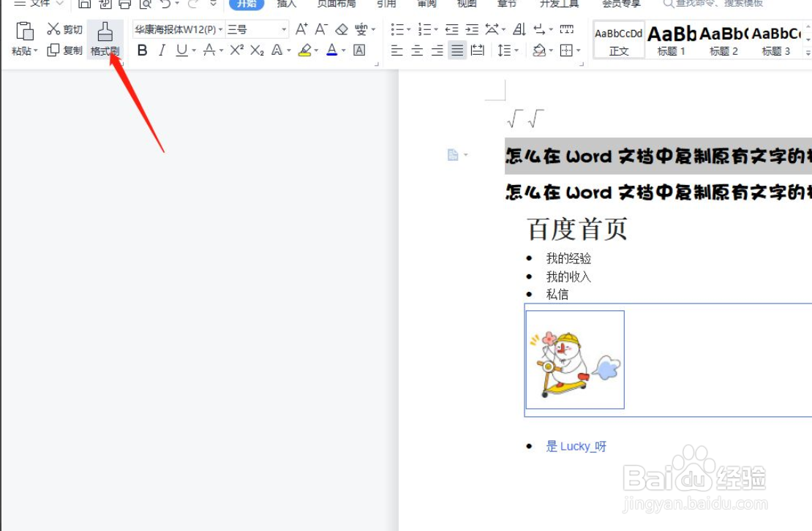Apply underline with the U icon

point(181,50)
